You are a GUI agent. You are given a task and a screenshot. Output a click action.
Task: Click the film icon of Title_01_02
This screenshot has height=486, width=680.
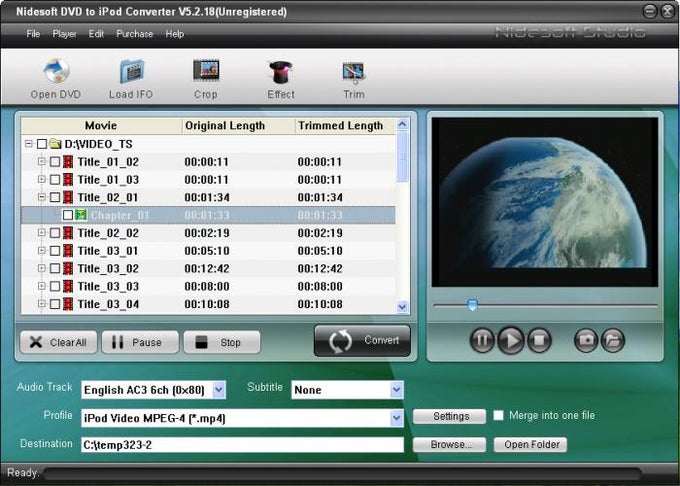coord(68,162)
